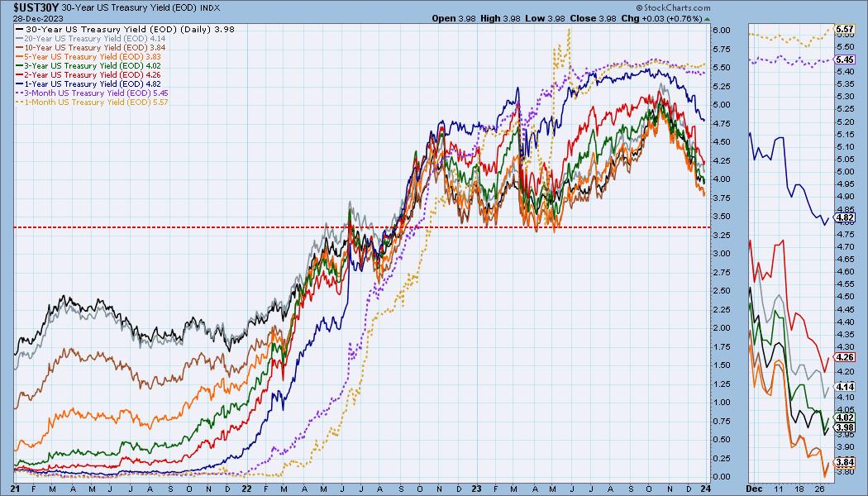Click the 11 date label under the right panel
Viewport: 868px width, 496px height.
(x=779, y=489)
